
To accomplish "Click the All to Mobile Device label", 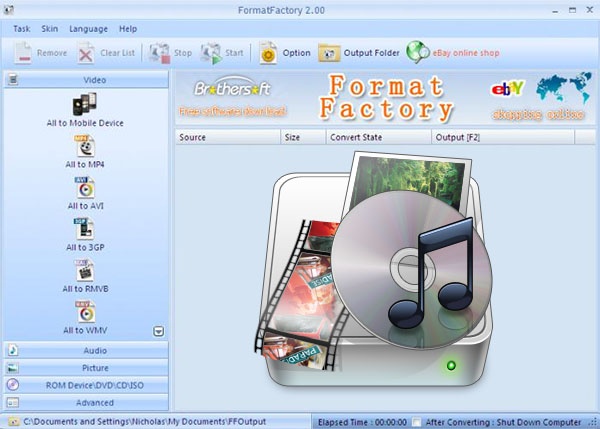I will (85, 123).
